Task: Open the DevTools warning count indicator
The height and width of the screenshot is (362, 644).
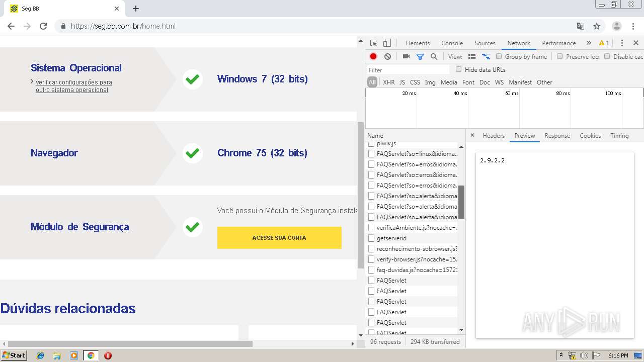Action: pyautogui.click(x=604, y=43)
